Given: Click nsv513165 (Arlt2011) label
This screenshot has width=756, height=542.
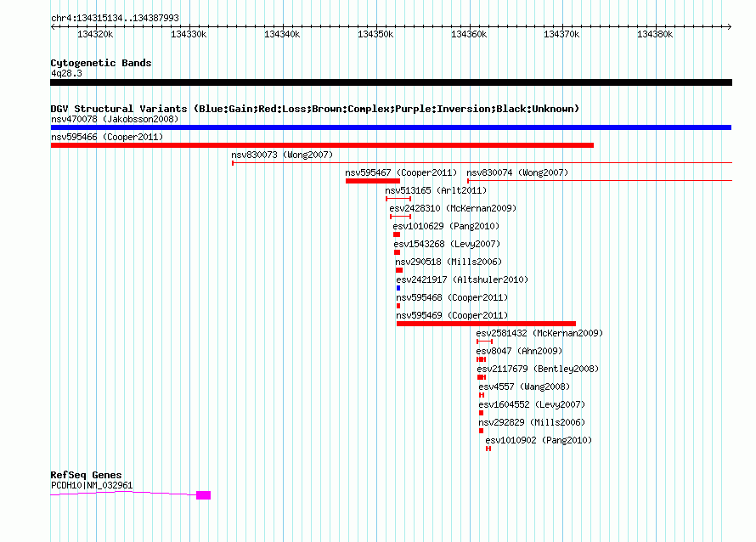Looking at the screenshot, I should (436, 190).
